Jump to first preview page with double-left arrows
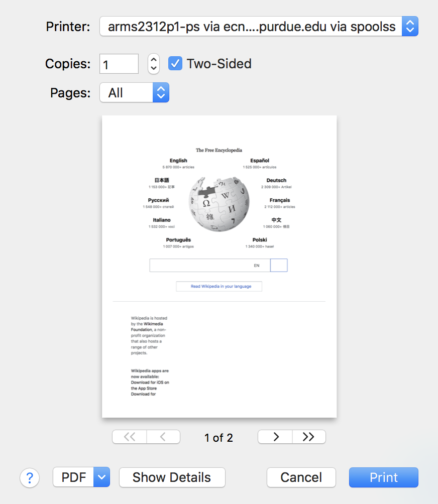The height and width of the screenshot is (504, 438). [x=130, y=437]
